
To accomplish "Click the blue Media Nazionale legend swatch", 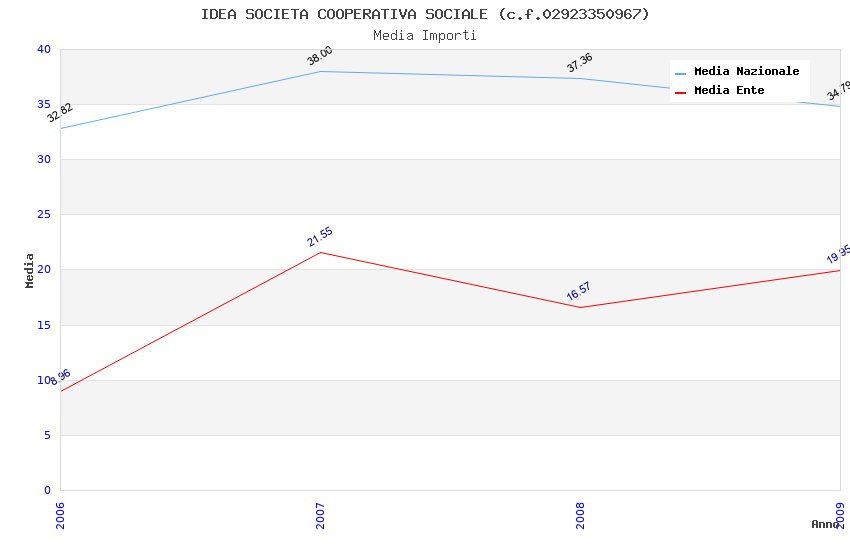I will (x=681, y=73).
